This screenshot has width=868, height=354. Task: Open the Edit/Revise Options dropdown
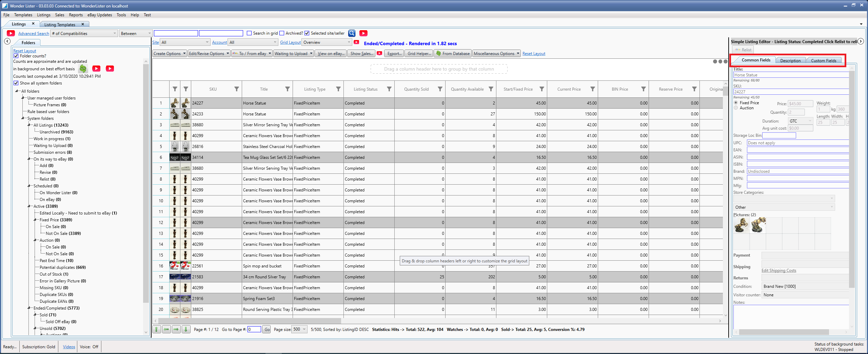point(209,53)
